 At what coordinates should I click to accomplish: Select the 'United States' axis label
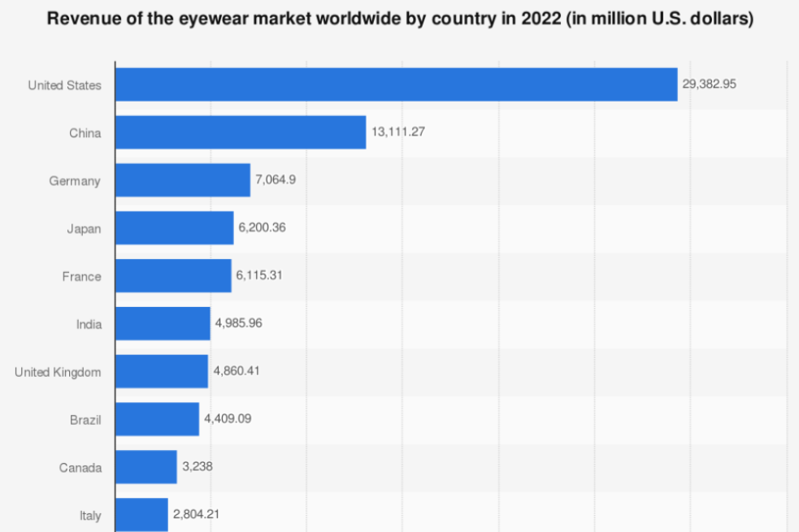click(65, 85)
